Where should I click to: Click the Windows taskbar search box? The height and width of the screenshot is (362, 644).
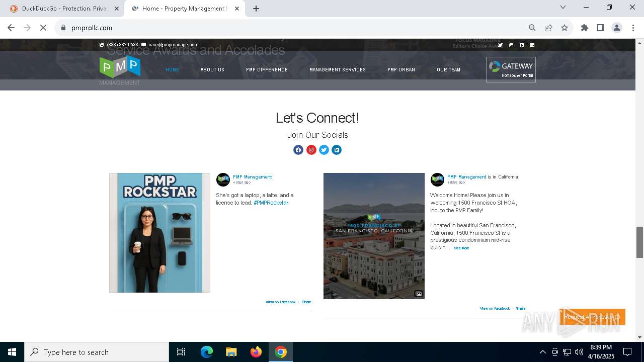(97, 352)
